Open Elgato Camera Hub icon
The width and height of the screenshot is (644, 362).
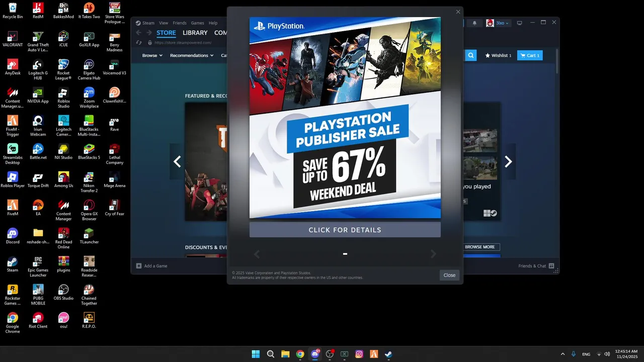click(89, 70)
